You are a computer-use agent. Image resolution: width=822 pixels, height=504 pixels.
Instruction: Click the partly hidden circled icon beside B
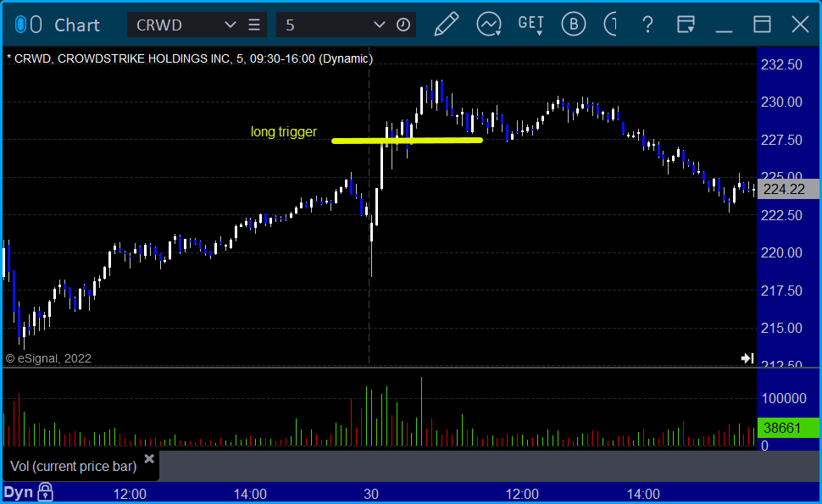610,25
